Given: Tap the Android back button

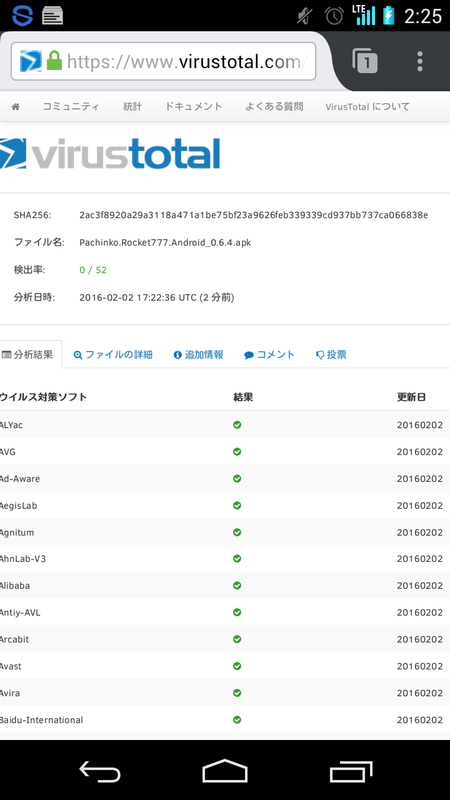Looking at the screenshot, I should tap(100, 770).
